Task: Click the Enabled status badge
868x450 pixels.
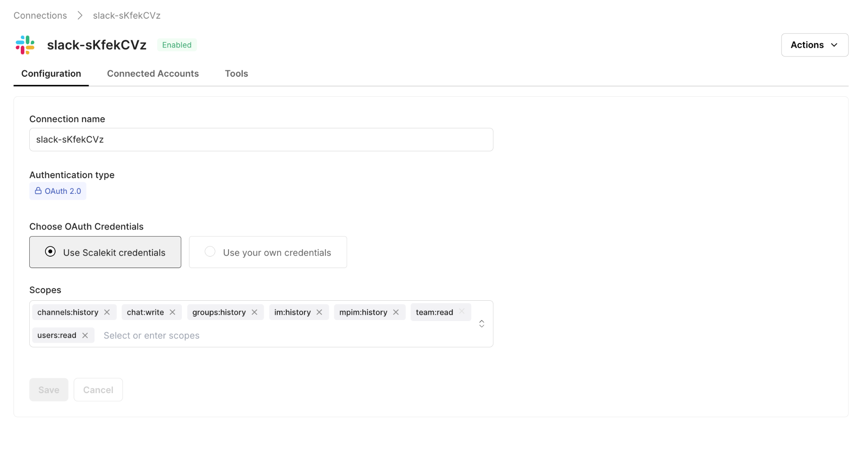Action: 177,45
